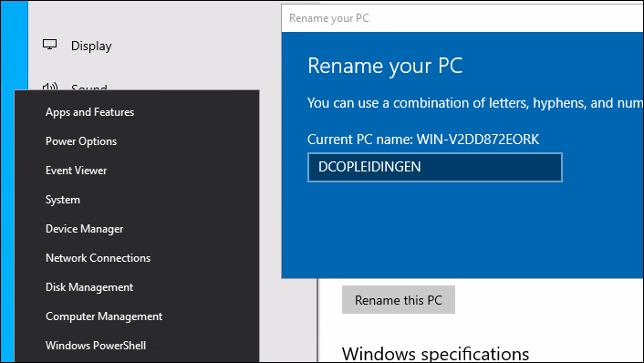The image size is (644, 363).
Task: Click the Current PC name label text
Action: pyautogui.click(x=423, y=140)
